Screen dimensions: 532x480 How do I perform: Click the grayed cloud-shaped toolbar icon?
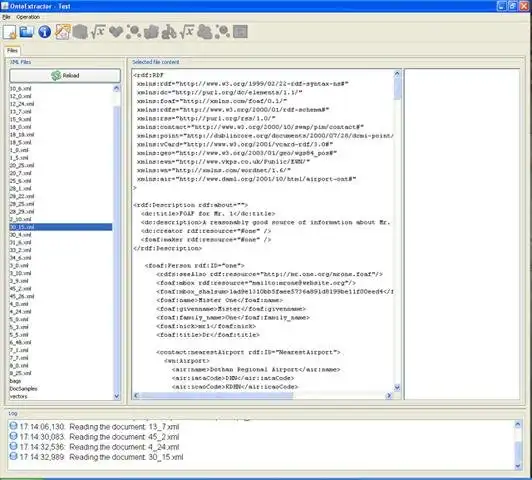(205, 32)
